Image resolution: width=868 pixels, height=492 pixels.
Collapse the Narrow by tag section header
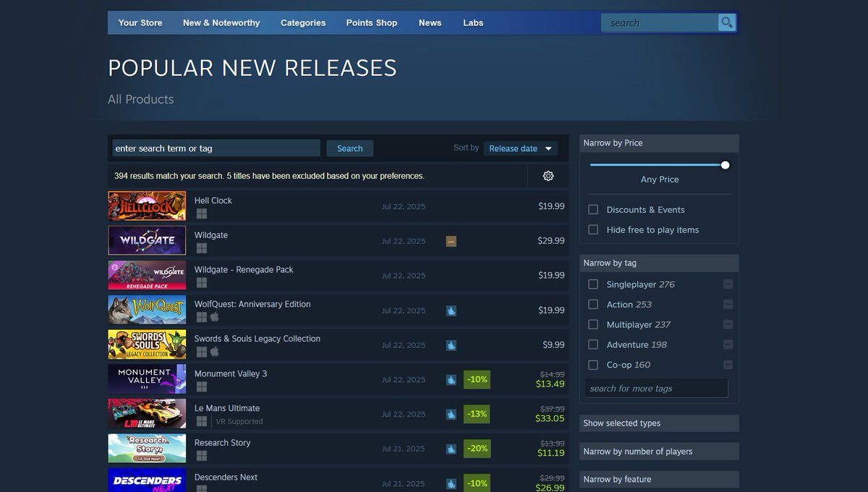point(659,263)
